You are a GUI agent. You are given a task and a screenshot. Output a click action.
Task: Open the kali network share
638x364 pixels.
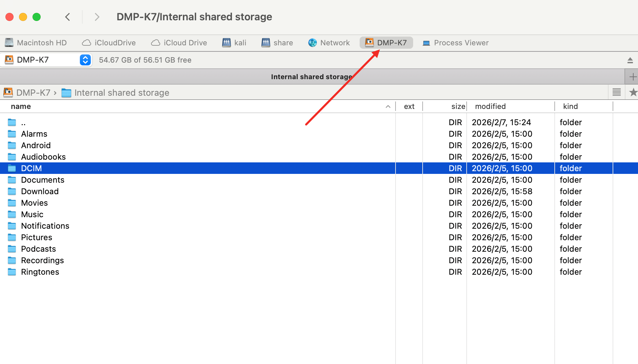tap(234, 43)
